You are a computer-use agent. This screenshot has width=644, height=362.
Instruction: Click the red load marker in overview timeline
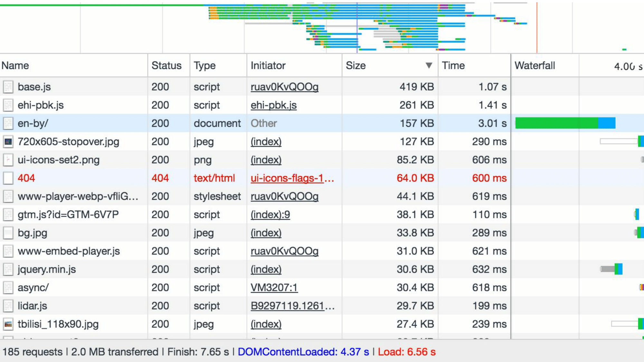coord(537,27)
